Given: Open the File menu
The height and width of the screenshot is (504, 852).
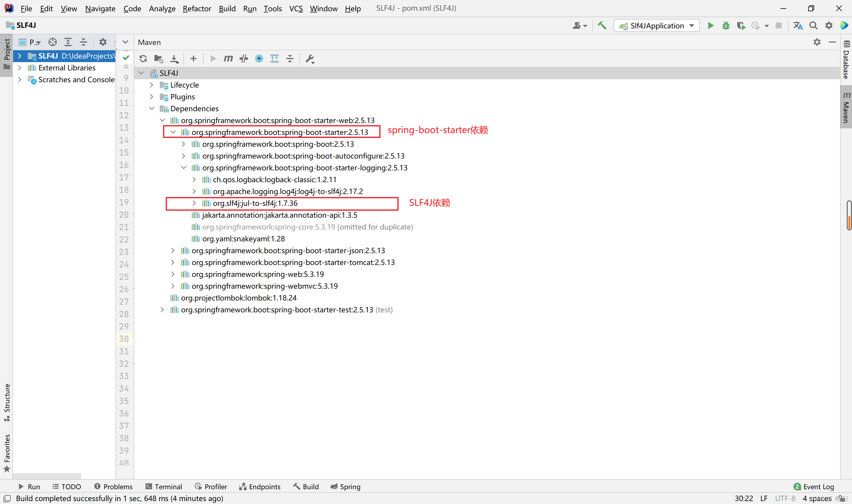Looking at the screenshot, I should click(x=26, y=9).
